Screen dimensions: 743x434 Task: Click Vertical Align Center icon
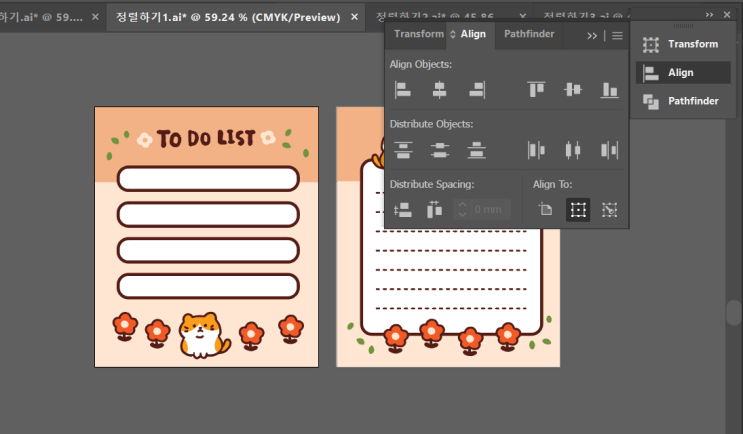tap(573, 90)
